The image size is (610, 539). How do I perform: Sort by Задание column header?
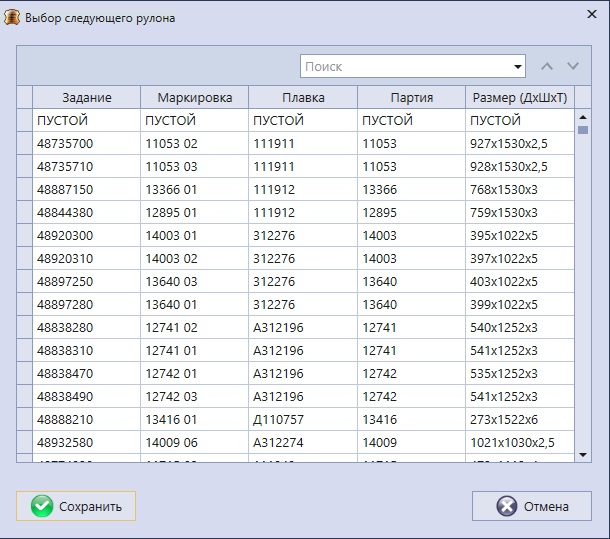[87, 97]
